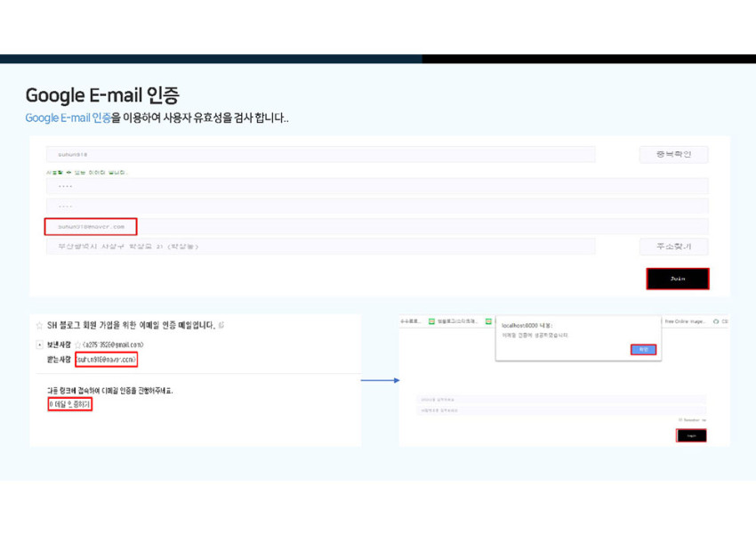This screenshot has width=756, height=535.
Task: Open the leftmost bookmark in the bookmarks bar
Action: 410,321
